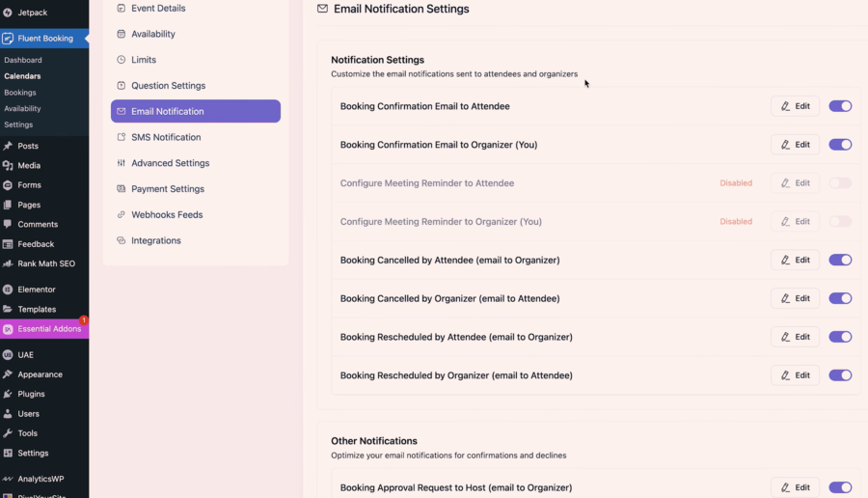Click Edit for Meeting Reminder to Organizer
The width and height of the screenshot is (868, 498).
pyautogui.click(x=795, y=222)
